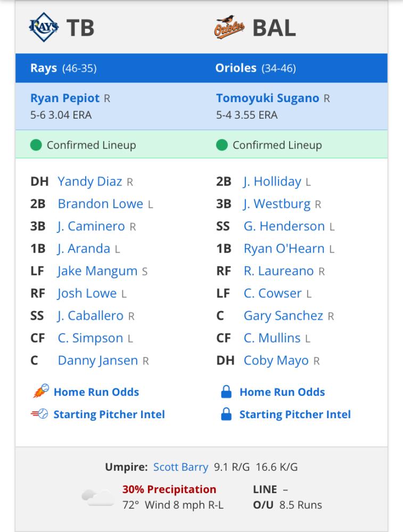
Task: Click the Baltimore Orioles team logo
Action: 229,27
